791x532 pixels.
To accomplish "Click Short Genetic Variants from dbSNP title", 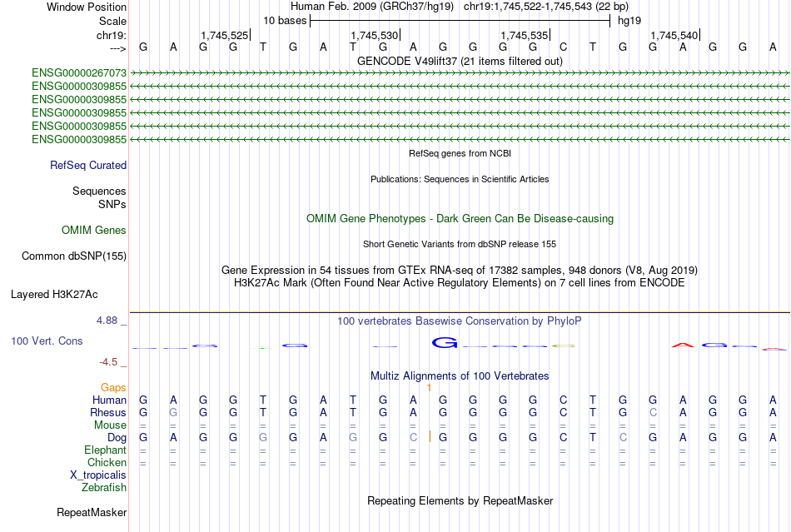I will pos(460,244).
